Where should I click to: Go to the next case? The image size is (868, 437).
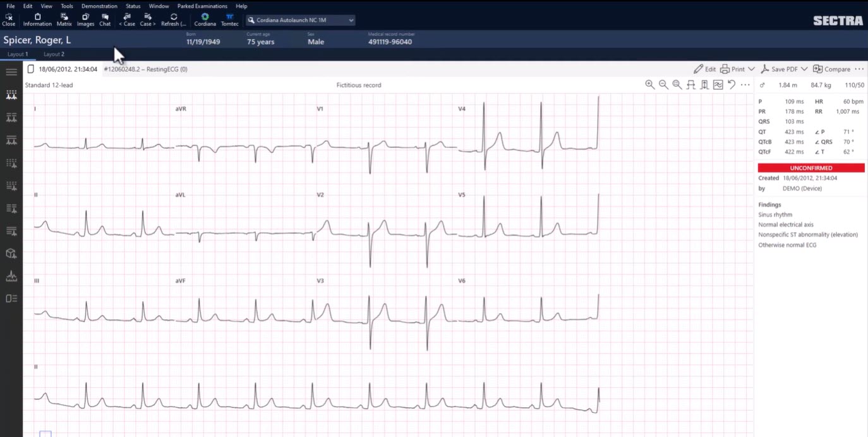coord(147,20)
